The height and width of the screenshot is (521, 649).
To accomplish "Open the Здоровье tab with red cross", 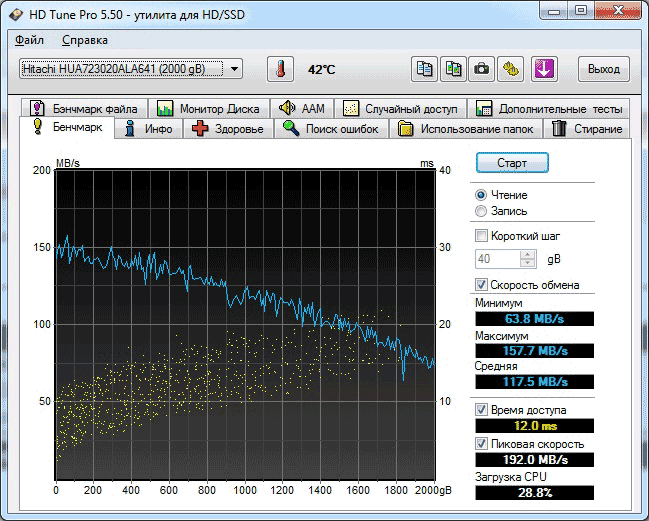I will click(228, 128).
